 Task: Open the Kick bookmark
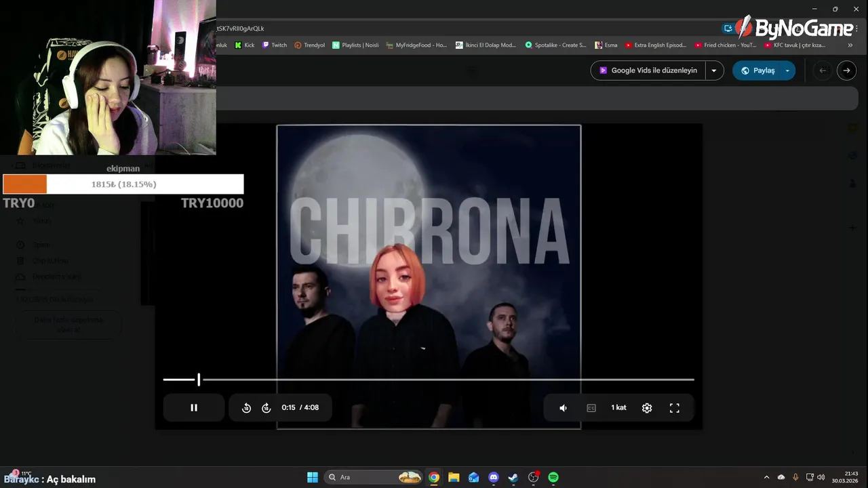tap(245, 45)
